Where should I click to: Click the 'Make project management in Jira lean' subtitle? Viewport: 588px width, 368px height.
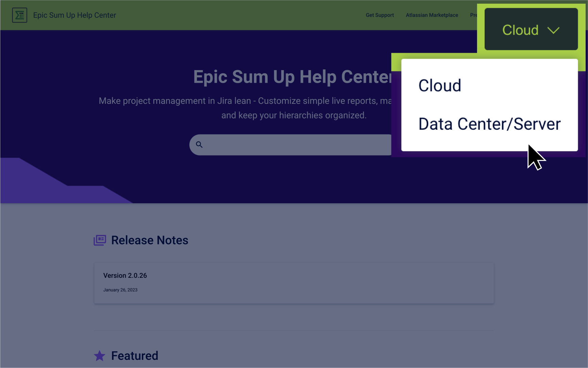click(x=245, y=101)
